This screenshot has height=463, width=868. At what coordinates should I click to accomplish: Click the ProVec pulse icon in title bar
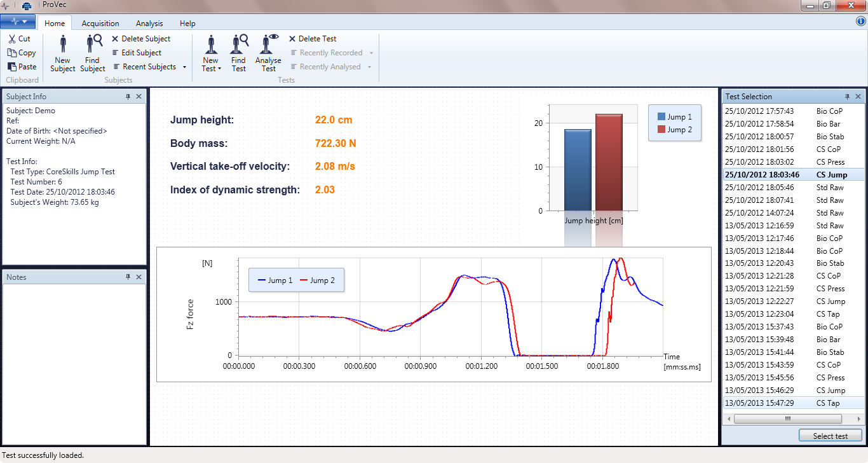click(6, 5)
